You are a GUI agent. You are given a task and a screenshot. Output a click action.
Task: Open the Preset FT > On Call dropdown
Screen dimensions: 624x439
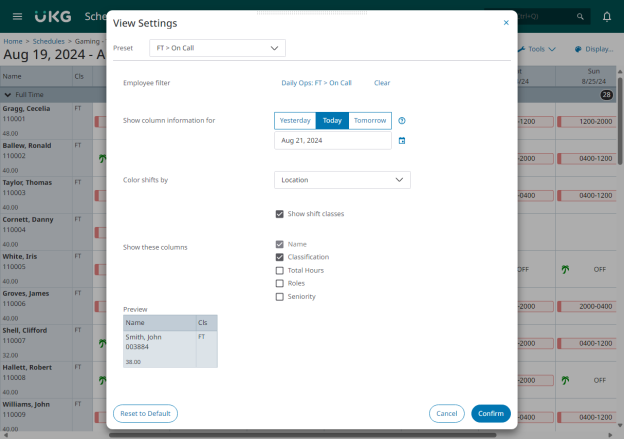[217, 48]
